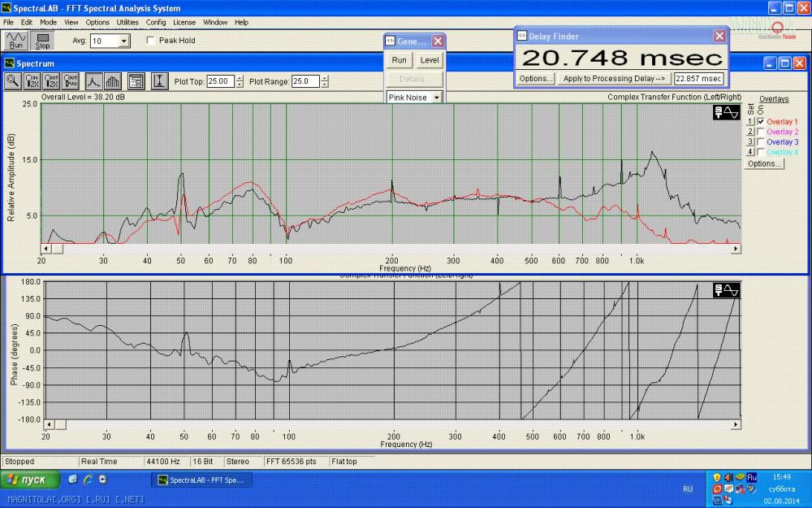The image size is (812, 508).
Task: Click Apply to Processing Delay button
Action: [x=615, y=79]
